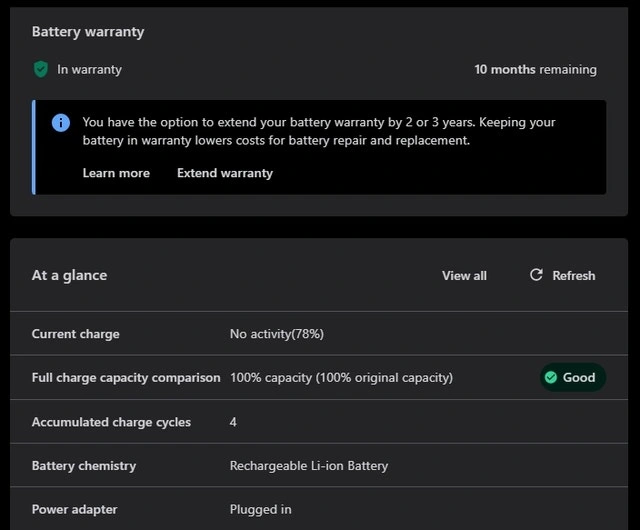Select the 100% capacity value text
The height and width of the screenshot is (530, 640).
(x=341, y=378)
